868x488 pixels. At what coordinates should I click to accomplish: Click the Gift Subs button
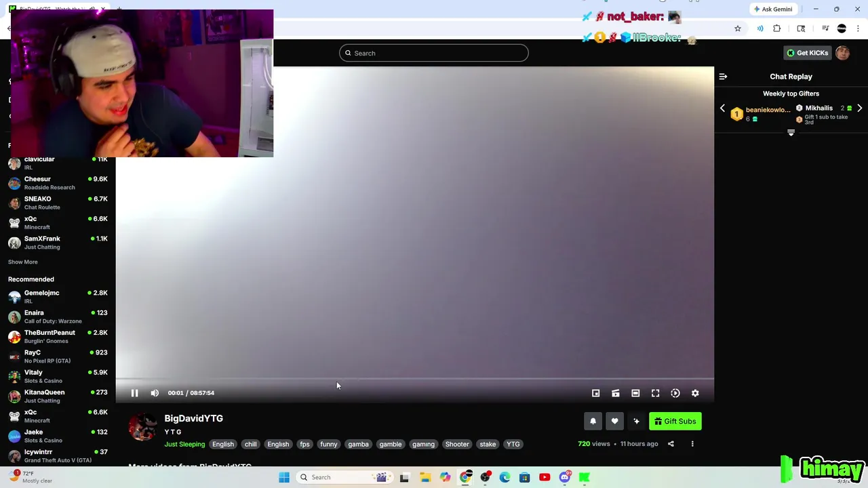click(x=675, y=422)
